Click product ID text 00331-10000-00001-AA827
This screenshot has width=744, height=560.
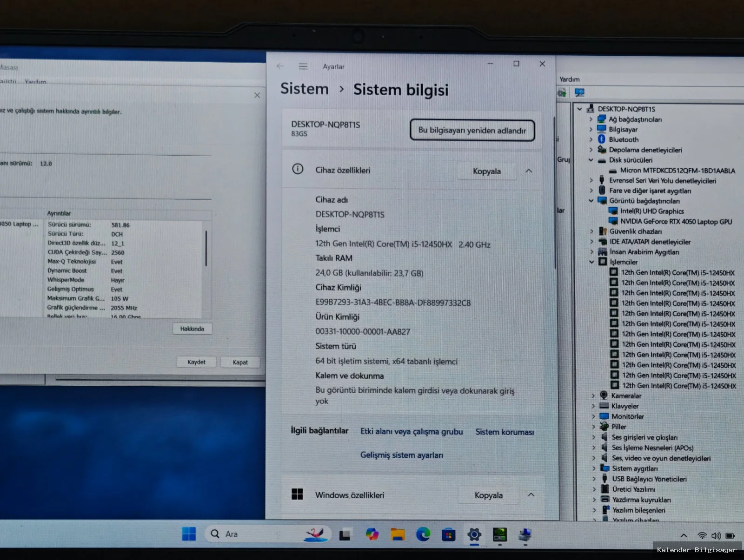363,331
